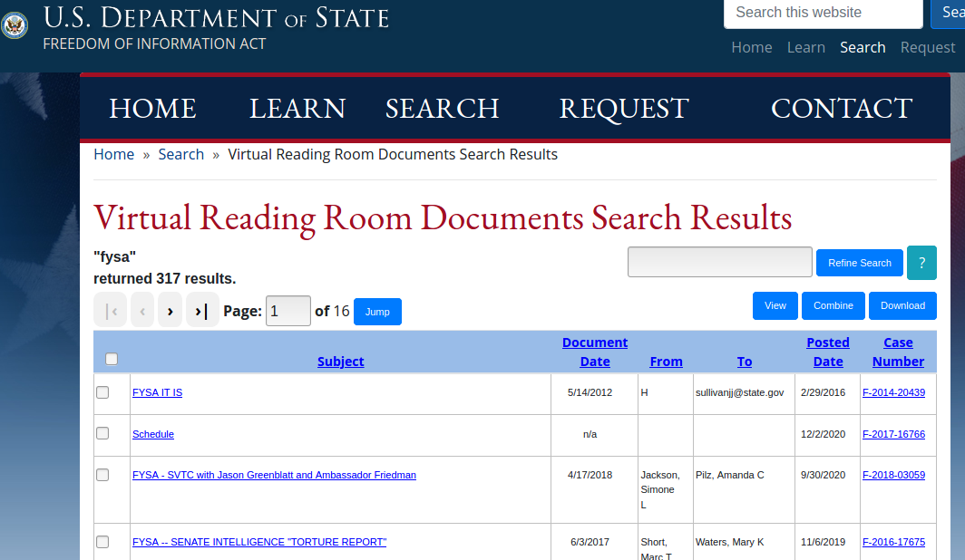Open the LEARN main navigation item

click(297, 109)
